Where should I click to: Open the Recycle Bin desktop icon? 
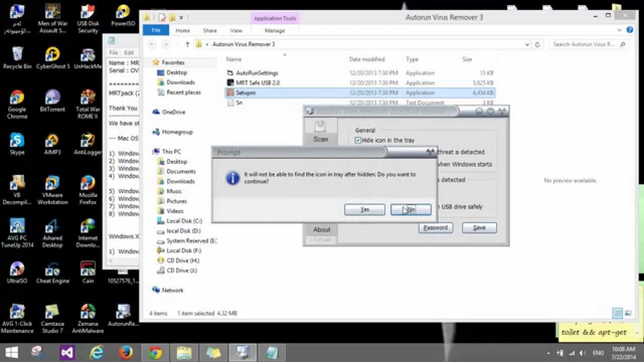(x=17, y=58)
